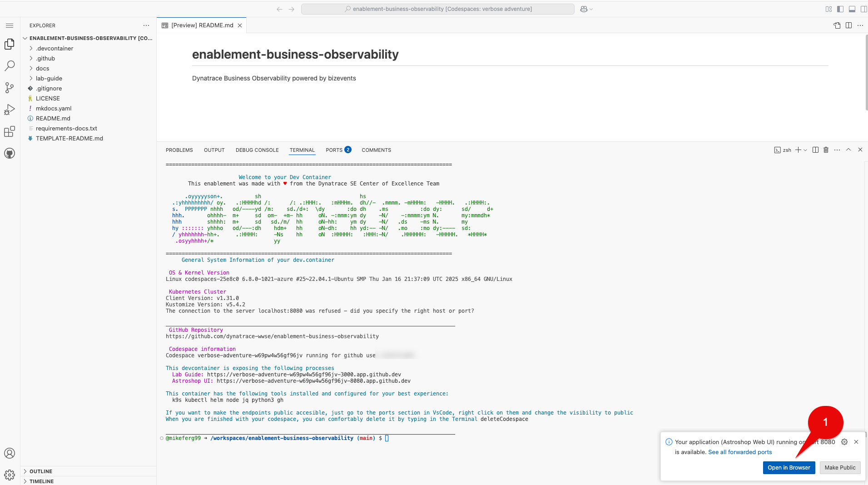Viewport: 868px width, 485px height.
Task: Open Source Control view
Action: point(10,88)
